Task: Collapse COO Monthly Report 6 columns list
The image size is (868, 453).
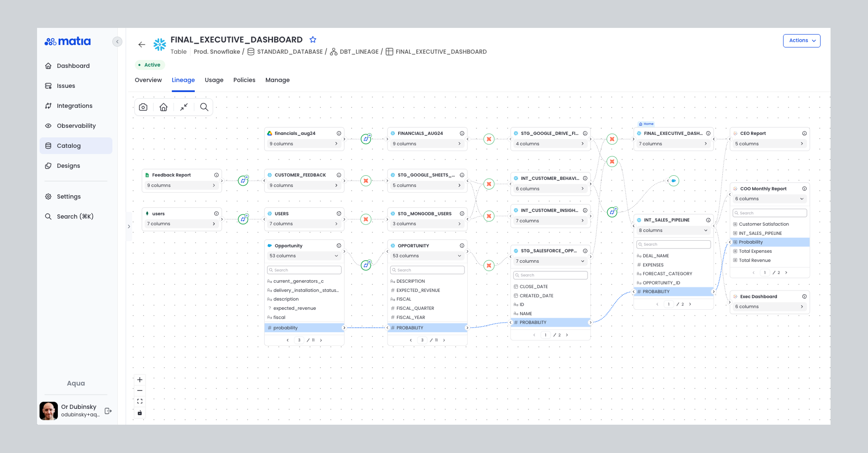Action: (802, 199)
